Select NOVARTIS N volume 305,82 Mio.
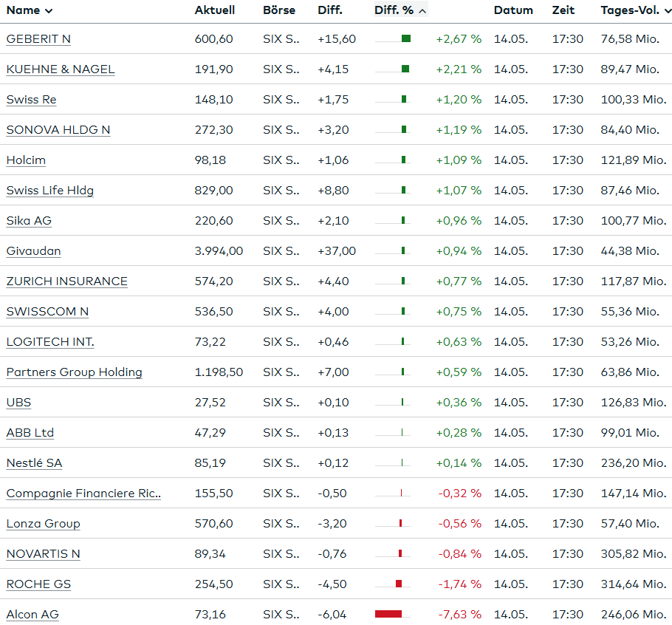This screenshot has width=672, height=625. click(x=634, y=554)
